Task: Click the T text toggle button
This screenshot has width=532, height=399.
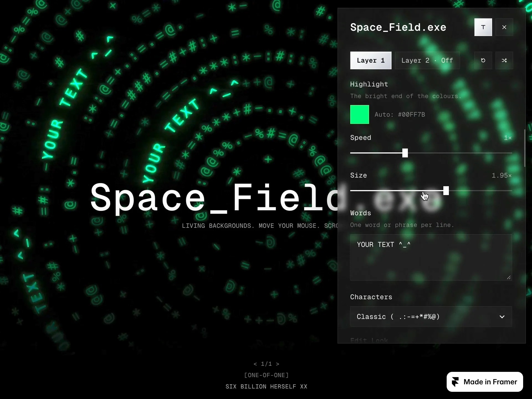Action: [483, 27]
